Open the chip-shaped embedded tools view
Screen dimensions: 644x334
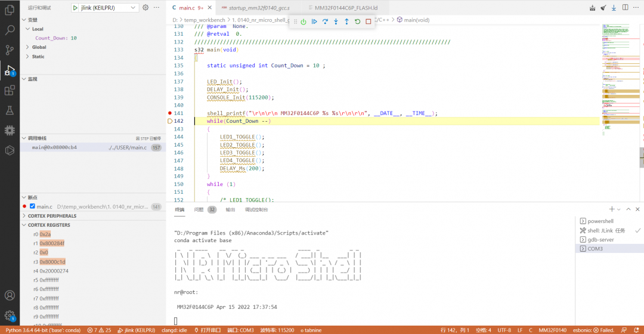tap(10, 130)
